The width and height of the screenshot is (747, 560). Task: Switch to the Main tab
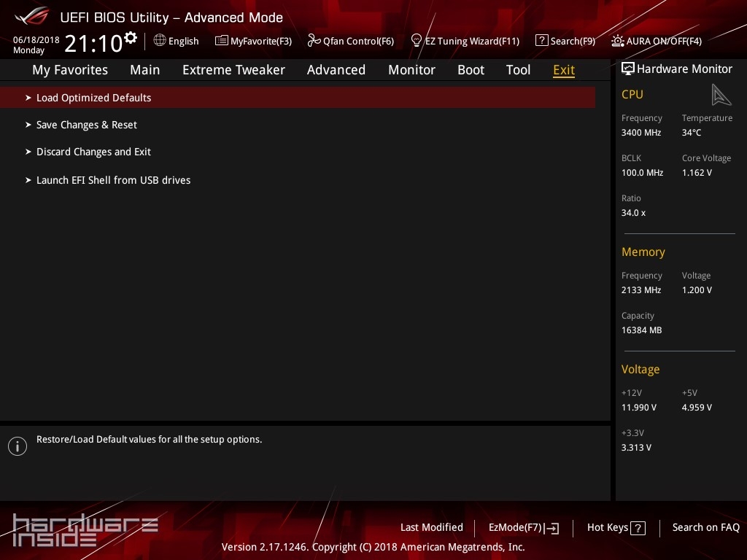point(145,70)
